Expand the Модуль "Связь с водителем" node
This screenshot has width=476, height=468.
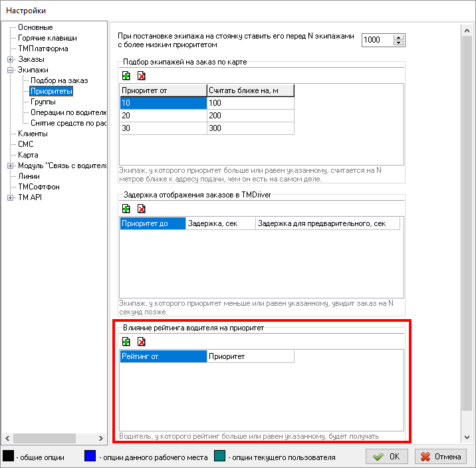11,166
